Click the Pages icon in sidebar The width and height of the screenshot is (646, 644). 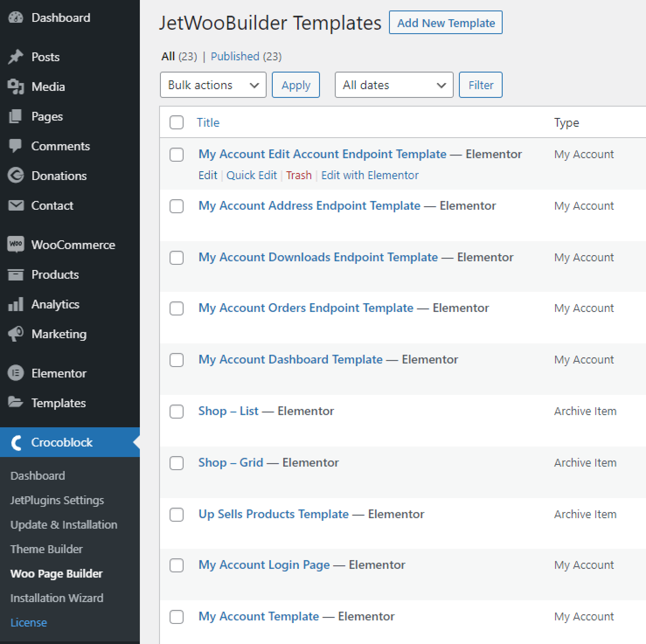click(x=16, y=116)
